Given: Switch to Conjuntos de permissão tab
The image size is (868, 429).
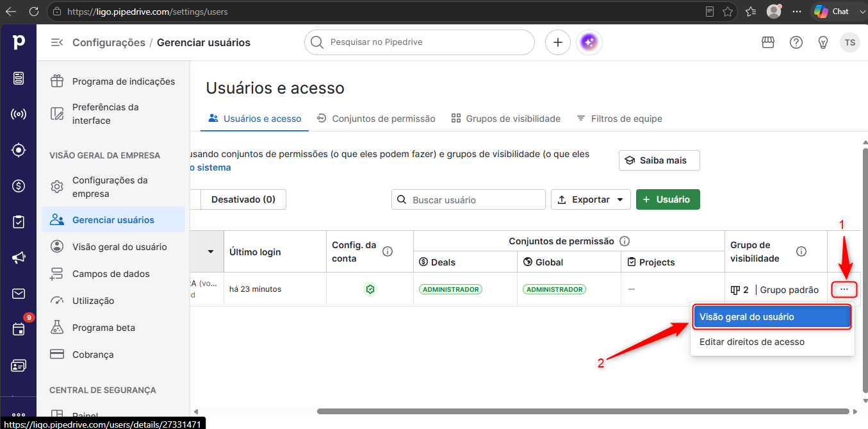Looking at the screenshot, I should coord(376,119).
